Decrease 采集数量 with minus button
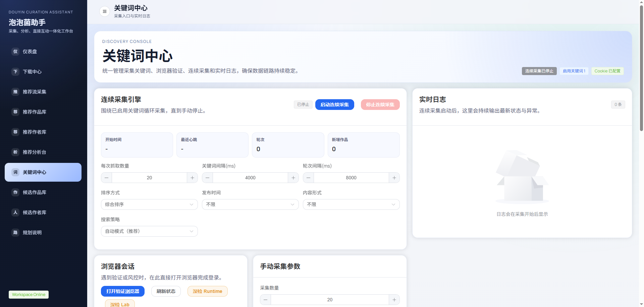Image resolution: width=644 pixels, height=307 pixels. click(x=266, y=300)
